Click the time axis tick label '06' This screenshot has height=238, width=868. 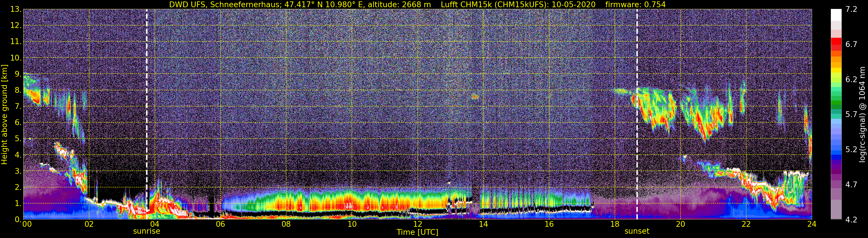[220, 224]
